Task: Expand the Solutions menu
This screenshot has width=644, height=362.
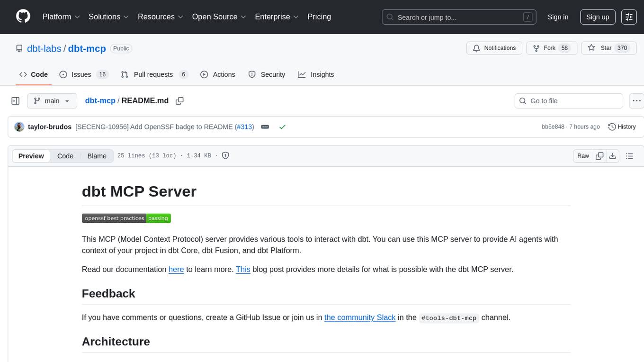Action: point(109,17)
